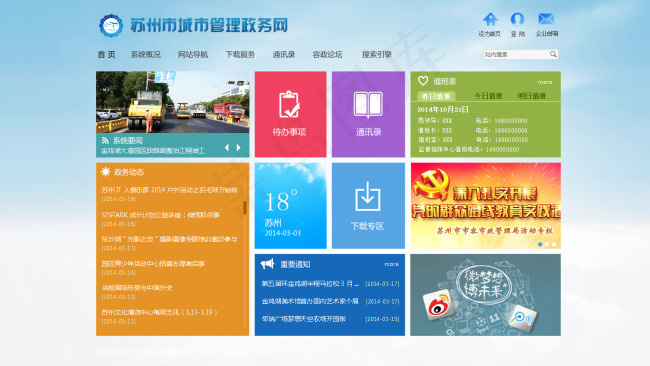This screenshot has height=366, width=650.
Task: Click 'more' in the 重要通知 panel
Action: (391, 264)
